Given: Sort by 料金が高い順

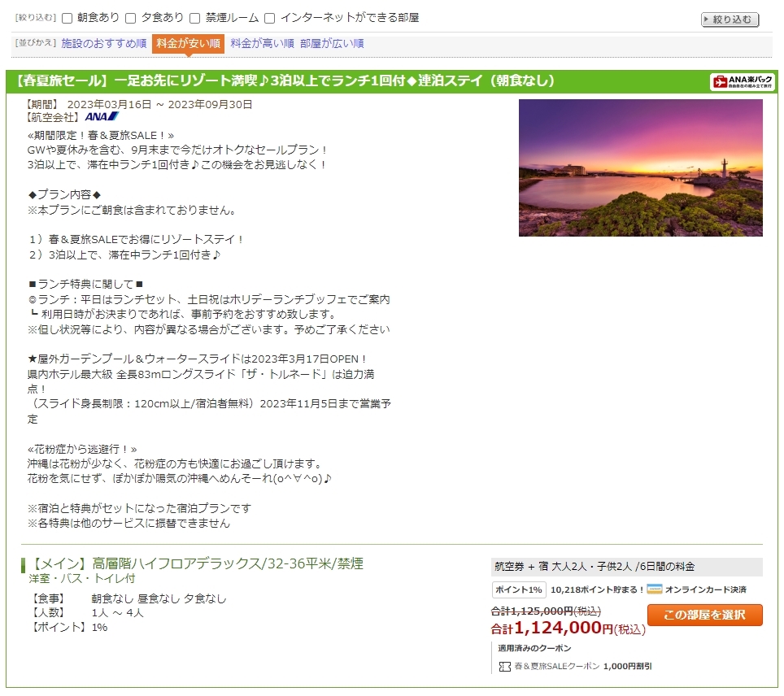Looking at the screenshot, I should 262,44.
